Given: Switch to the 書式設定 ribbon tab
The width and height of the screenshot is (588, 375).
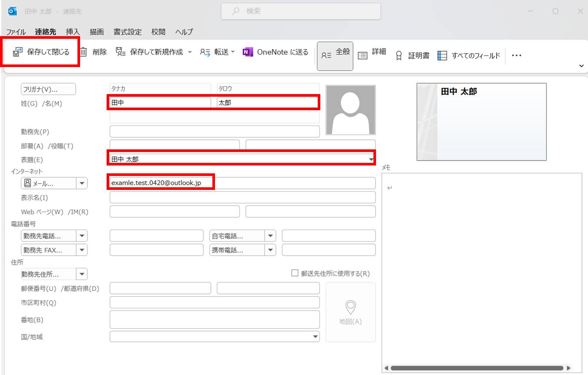Looking at the screenshot, I should tap(128, 32).
